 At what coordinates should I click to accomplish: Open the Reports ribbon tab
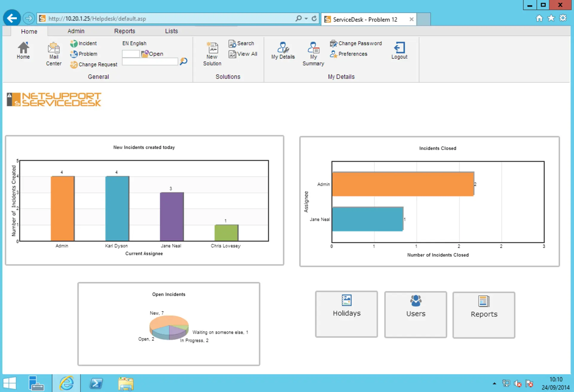point(124,31)
